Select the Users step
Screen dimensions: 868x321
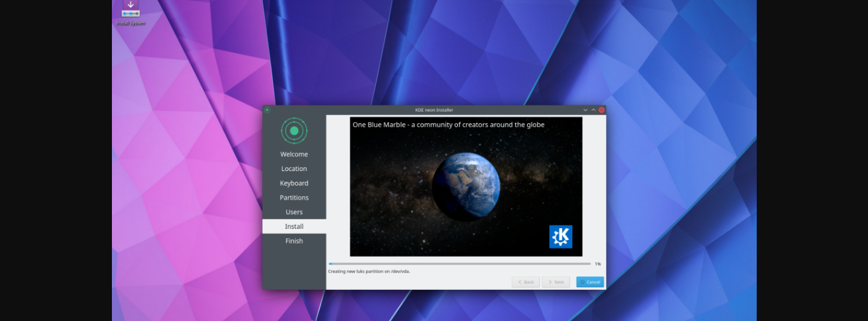coord(294,212)
